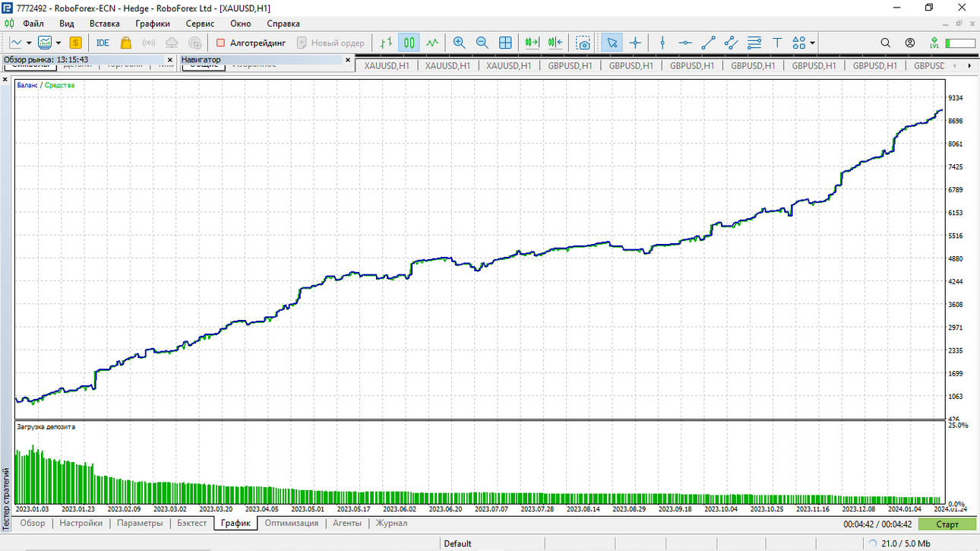This screenshot has width=980, height=551.
Task: Select the text label tool
Action: click(x=777, y=43)
